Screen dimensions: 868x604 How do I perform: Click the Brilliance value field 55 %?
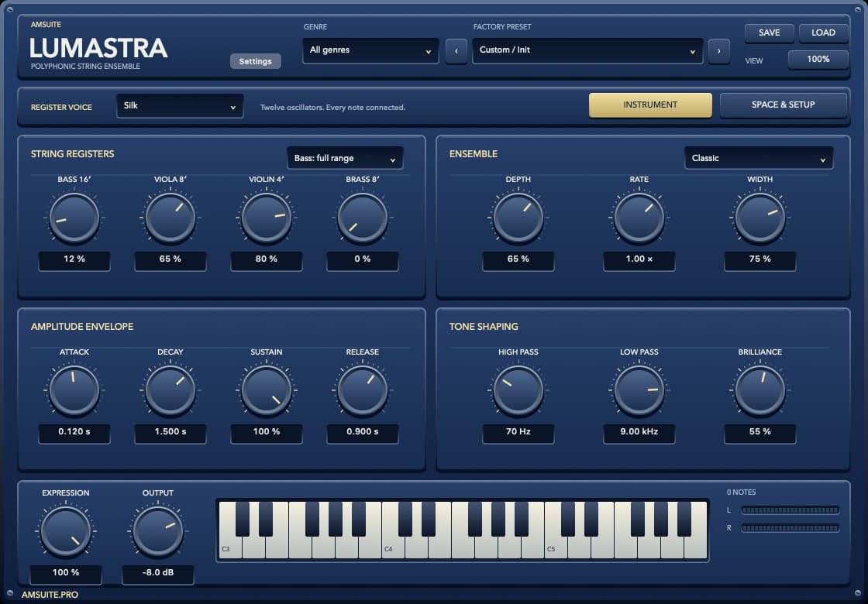click(760, 433)
